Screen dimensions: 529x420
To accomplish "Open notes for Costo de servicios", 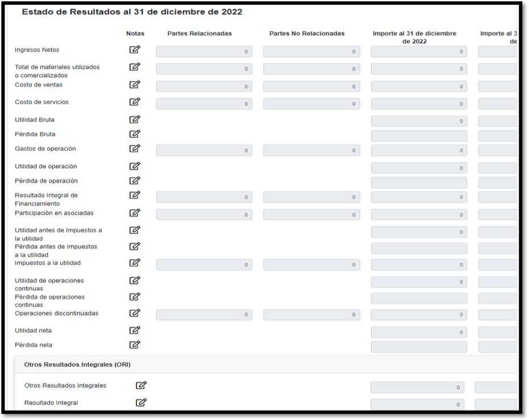I will point(135,102).
